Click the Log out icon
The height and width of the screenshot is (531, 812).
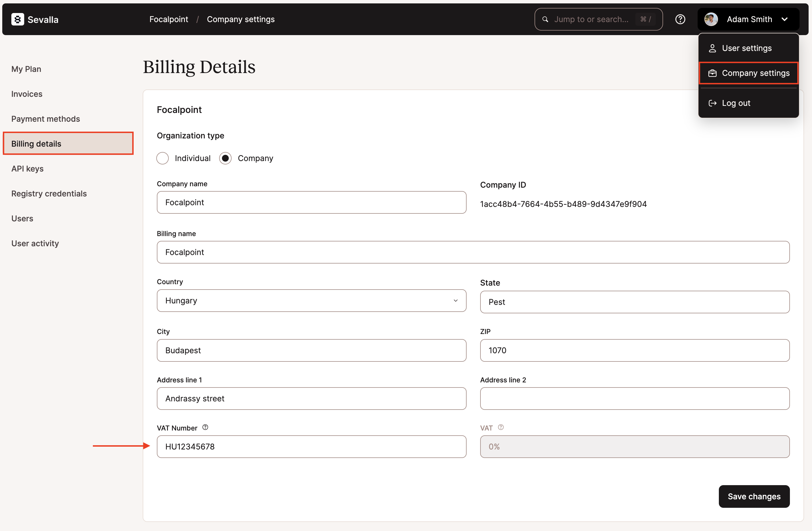point(712,102)
